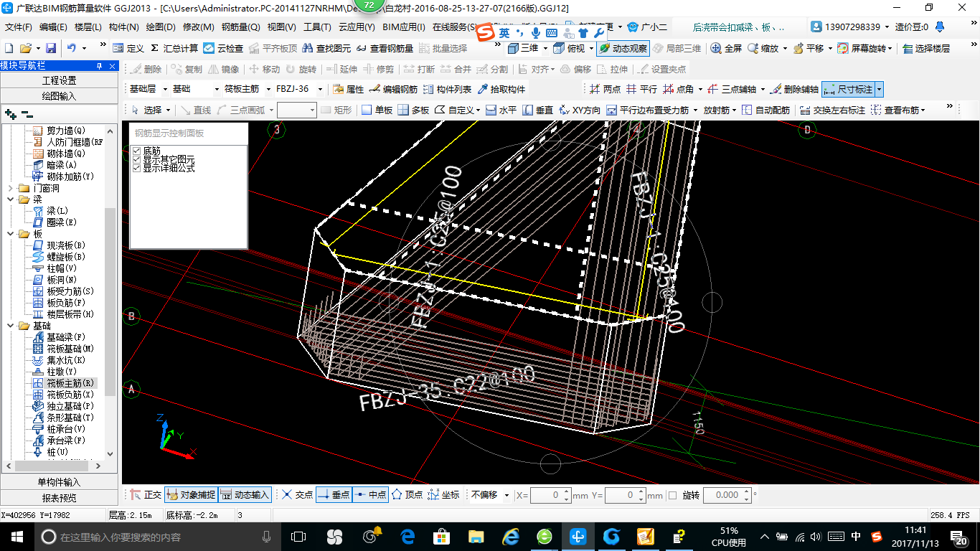Run 汇总计算 summary calculation

click(x=174, y=48)
